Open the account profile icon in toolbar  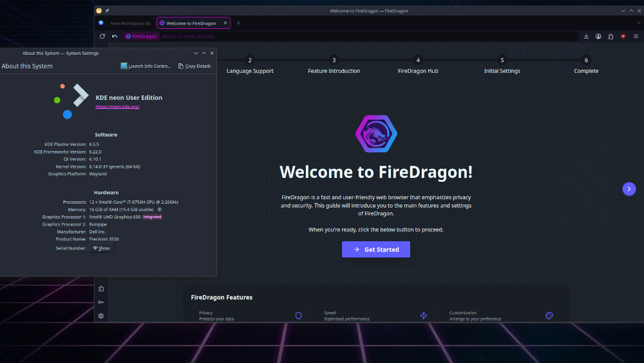click(598, 36)
